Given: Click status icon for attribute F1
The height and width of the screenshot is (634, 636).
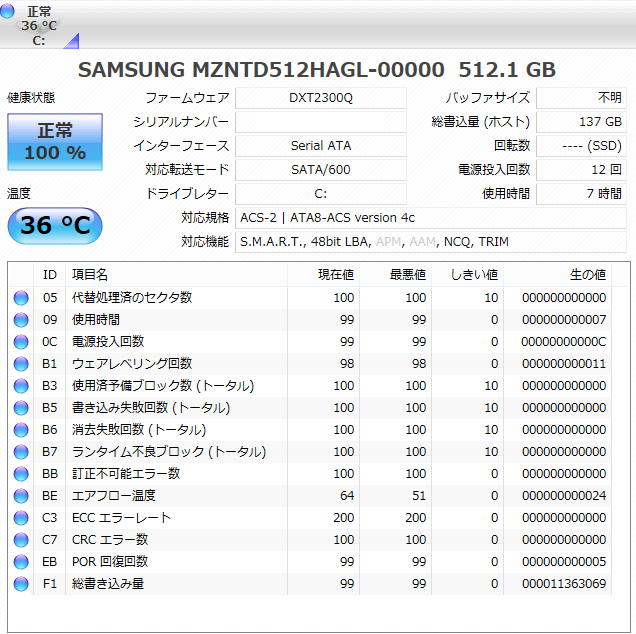Looking at the screenshot, I should pos(21,584).
